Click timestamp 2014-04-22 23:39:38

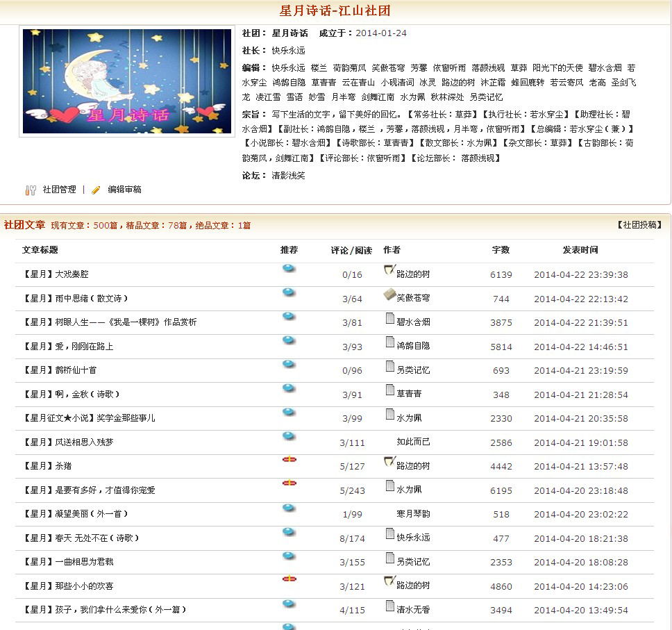coord(581,274)
